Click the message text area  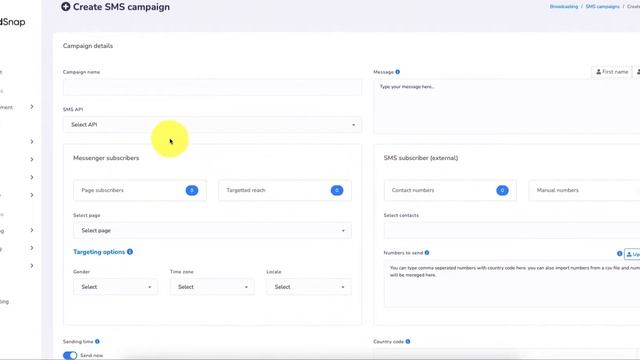507,106
